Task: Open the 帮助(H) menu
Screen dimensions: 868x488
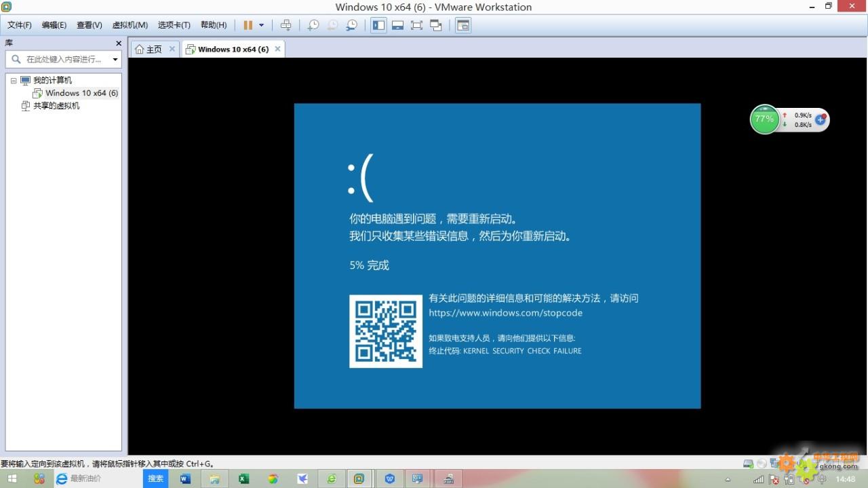Action: click(214, 25)
